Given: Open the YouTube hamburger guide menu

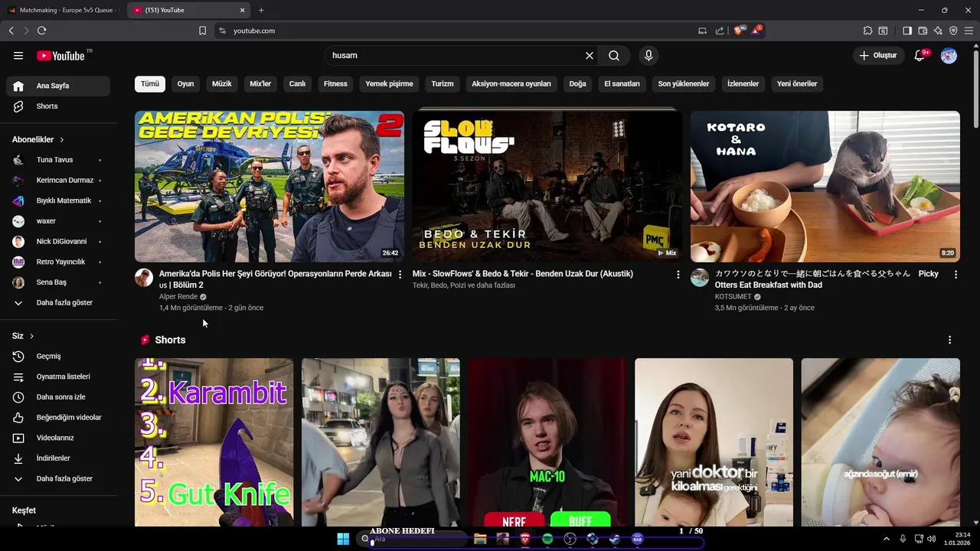Looking at the screenshot, I should pos(18,56).
